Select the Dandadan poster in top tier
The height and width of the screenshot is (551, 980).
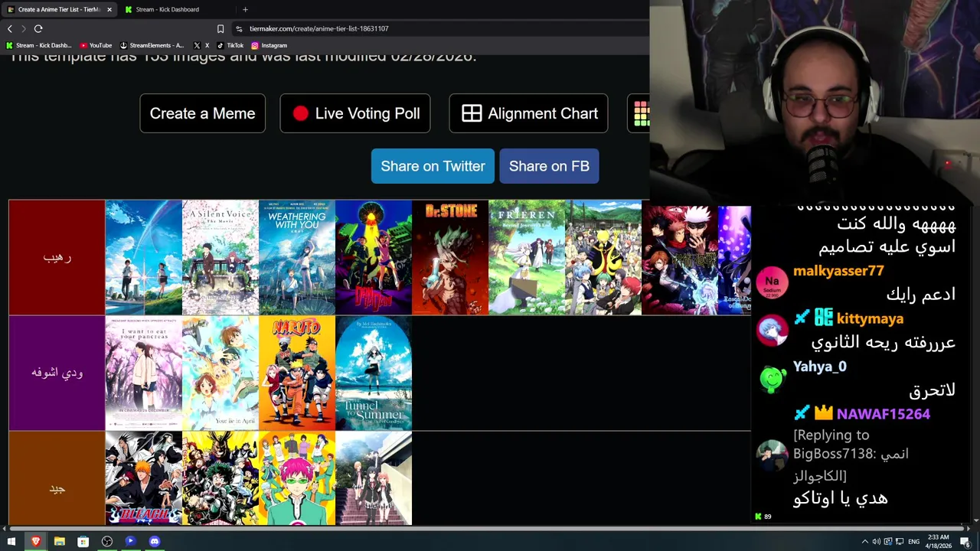point(374,258)
